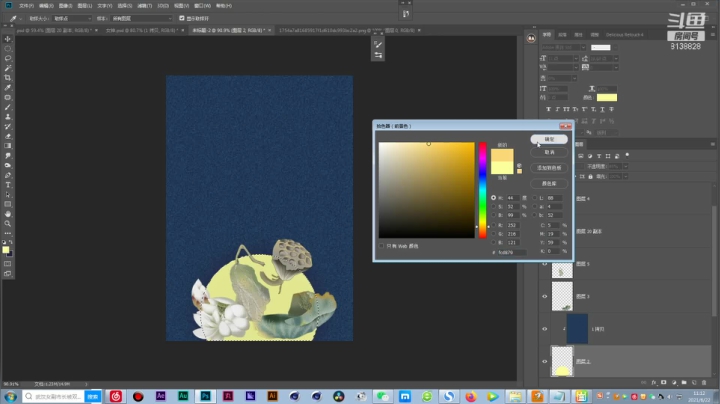Viewport: 720px width, 404px height.
Task: Open the Brush Settings panel icon
Action: tap(378, 45)
